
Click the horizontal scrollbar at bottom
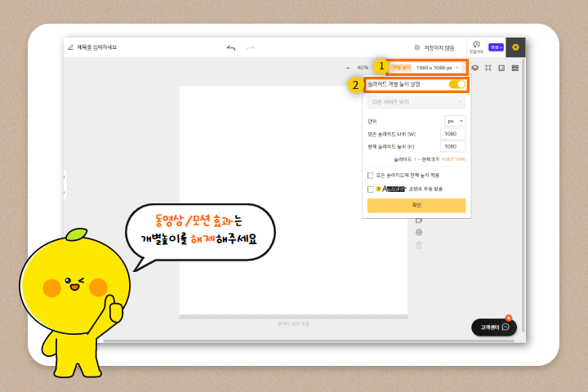(308, 341)
